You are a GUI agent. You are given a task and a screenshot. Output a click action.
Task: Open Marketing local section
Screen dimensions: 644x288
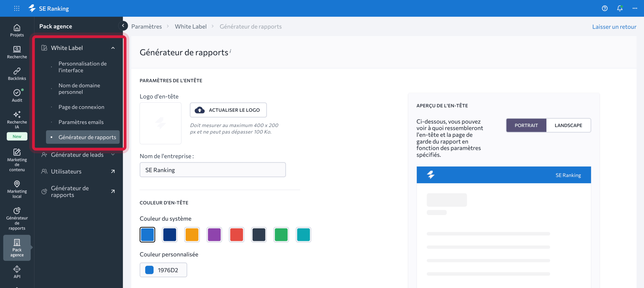(17, 189)
